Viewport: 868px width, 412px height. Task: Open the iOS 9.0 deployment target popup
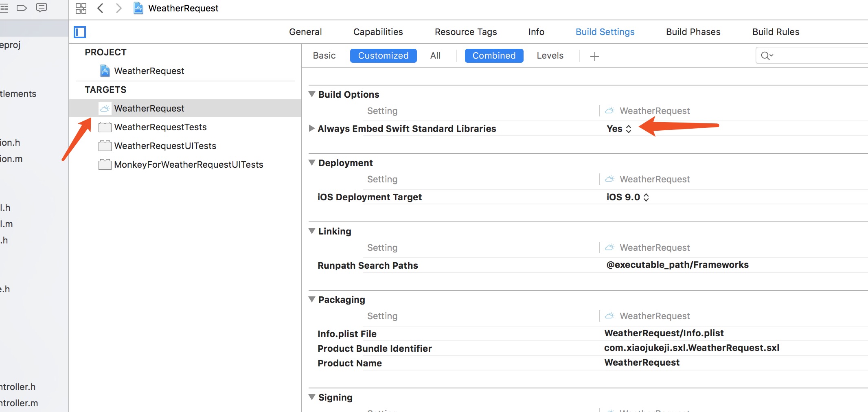[627, 197]
